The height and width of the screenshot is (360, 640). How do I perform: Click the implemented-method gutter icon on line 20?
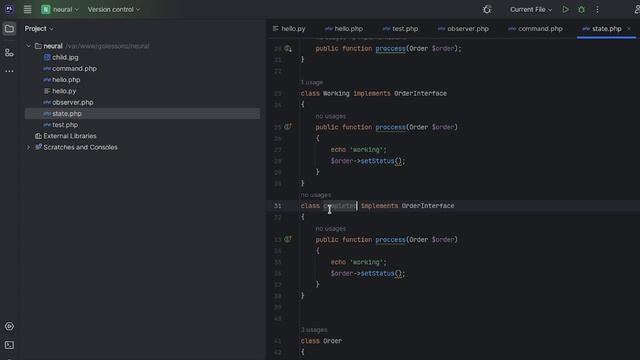[x=288, y=49]
